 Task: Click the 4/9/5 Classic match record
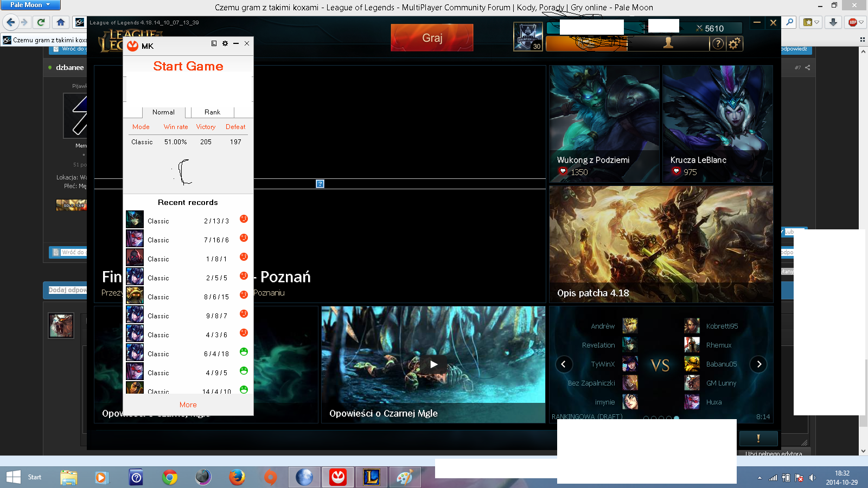[x=188, y=371]
